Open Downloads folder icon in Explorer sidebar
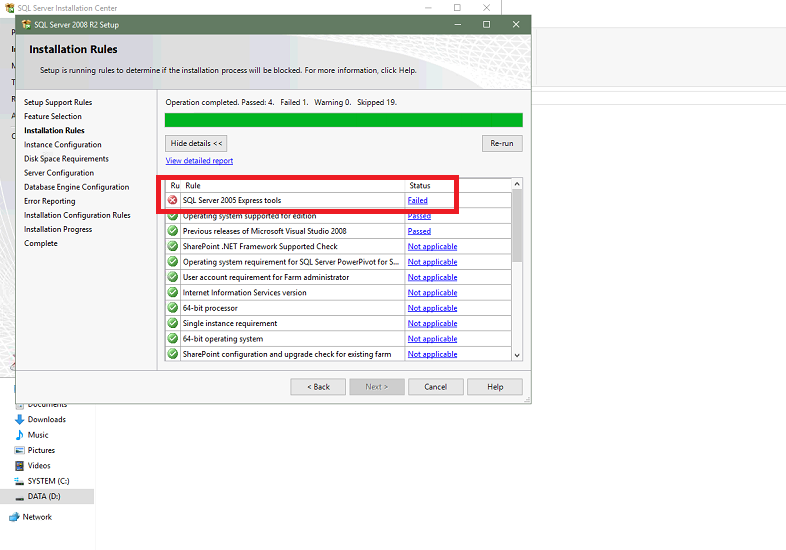 20,419
